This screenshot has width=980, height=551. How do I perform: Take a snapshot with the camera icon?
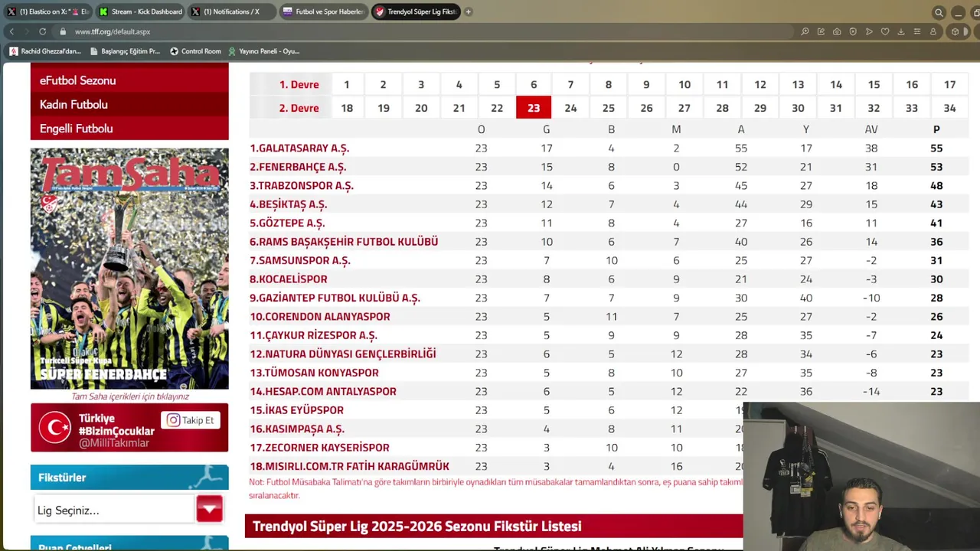coord(837,31)
